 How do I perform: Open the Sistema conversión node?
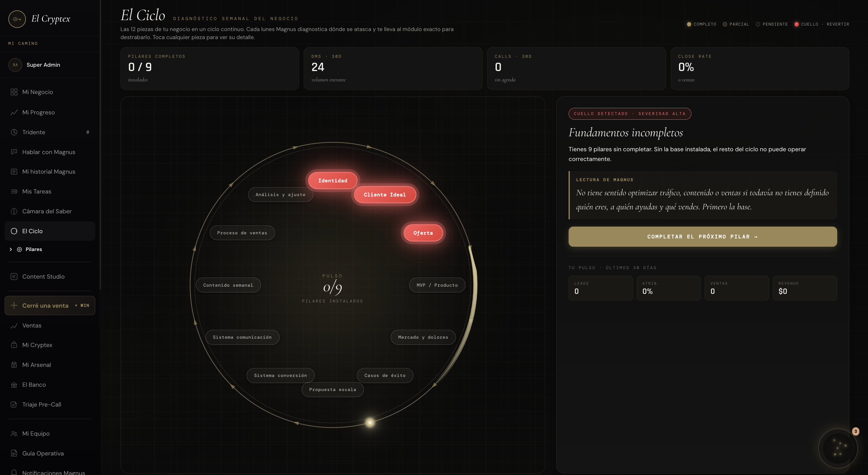coord(280,375)
